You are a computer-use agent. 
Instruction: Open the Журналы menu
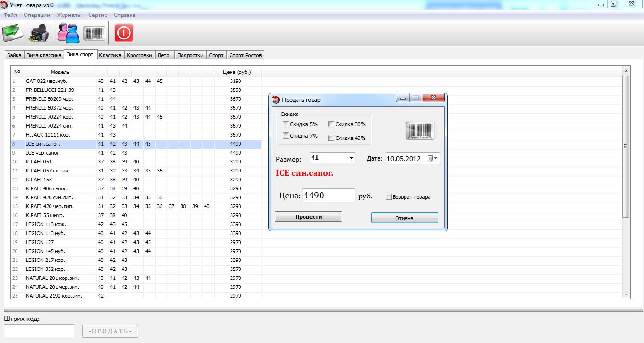69,15
